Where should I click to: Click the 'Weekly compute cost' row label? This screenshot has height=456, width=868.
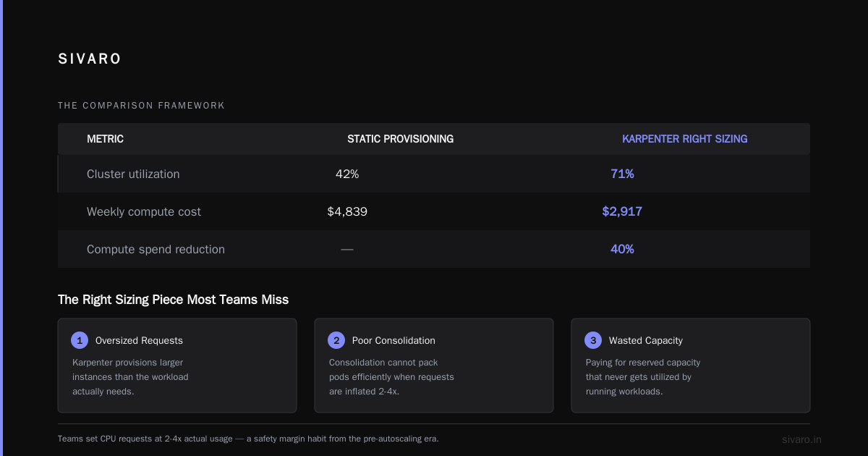[x=144, y=211]
